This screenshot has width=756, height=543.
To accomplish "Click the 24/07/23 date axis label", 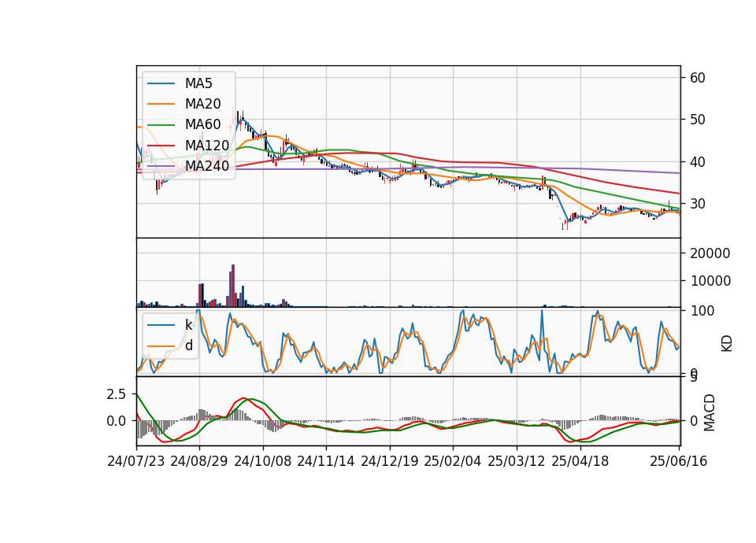I will pos(136,461).
